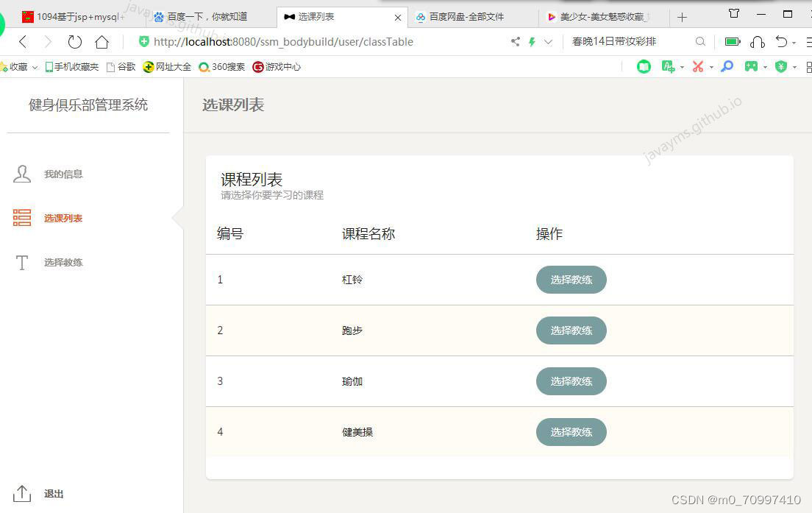Open the green shield dropdown arrow

pos(794,68)
